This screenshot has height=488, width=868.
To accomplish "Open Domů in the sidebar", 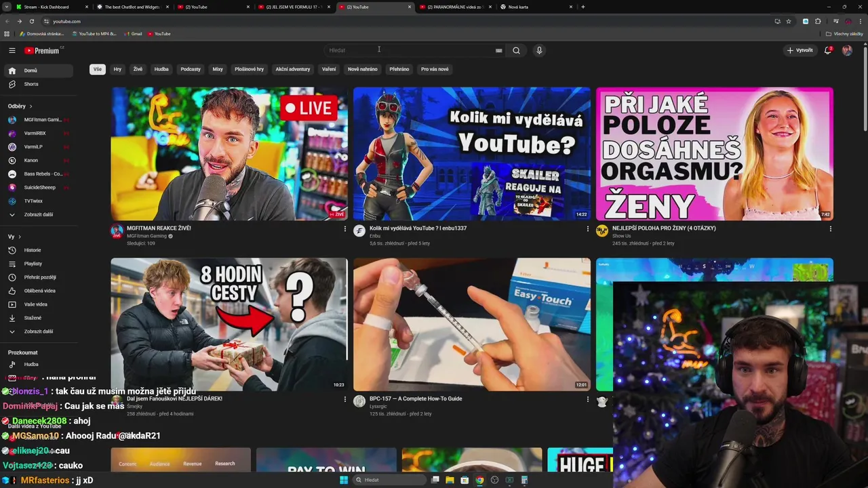I will pos(38,70).
